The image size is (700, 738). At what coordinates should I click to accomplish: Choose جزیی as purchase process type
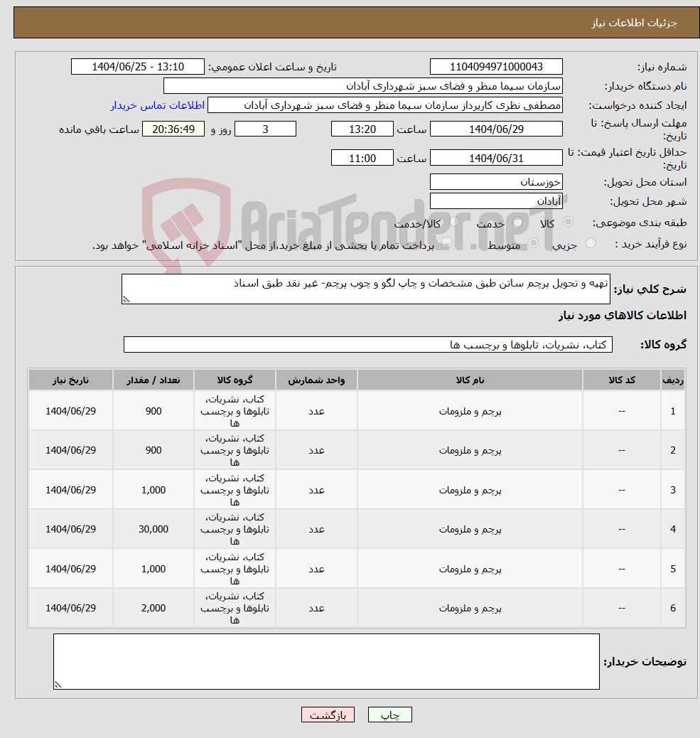(x=591, y=242)
